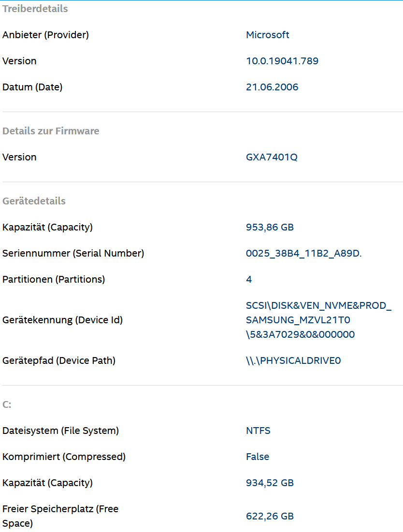Click the Gerätedetails section heading
Screen dimensions: 403x532
tap(34, 201)
